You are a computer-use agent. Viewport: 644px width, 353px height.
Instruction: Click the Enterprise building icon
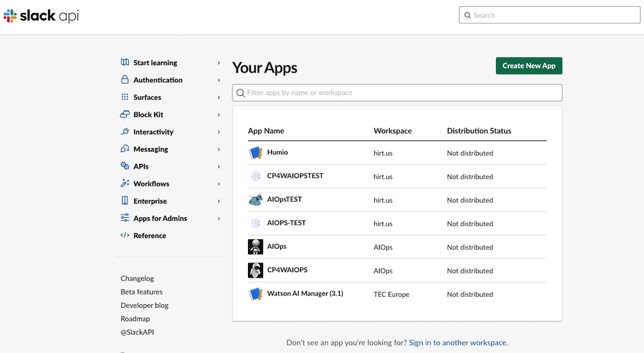[x=125, y=200]
